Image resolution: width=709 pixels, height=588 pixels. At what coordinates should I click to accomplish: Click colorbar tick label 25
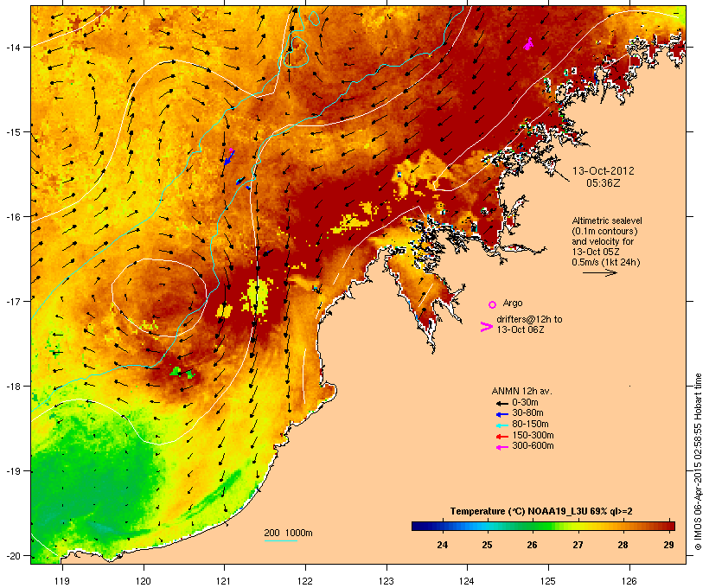[487, 545]
